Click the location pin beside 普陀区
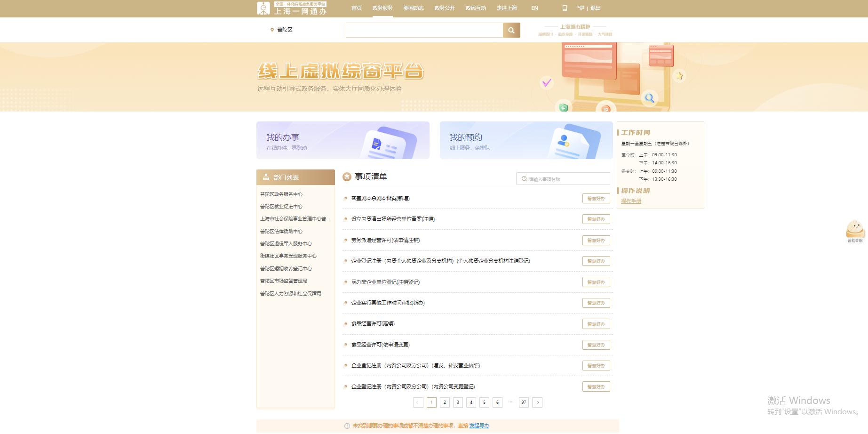868x434 pixels. [x=272, y=30]
